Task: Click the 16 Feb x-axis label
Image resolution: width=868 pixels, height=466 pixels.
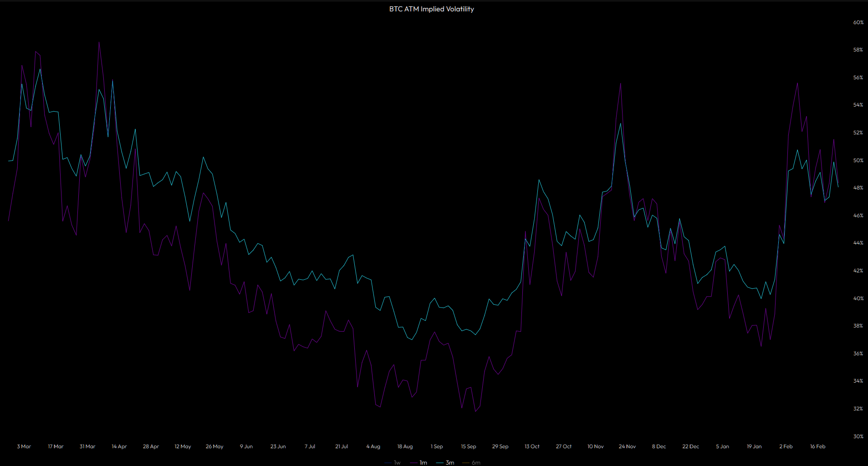Action: point(817,446)
